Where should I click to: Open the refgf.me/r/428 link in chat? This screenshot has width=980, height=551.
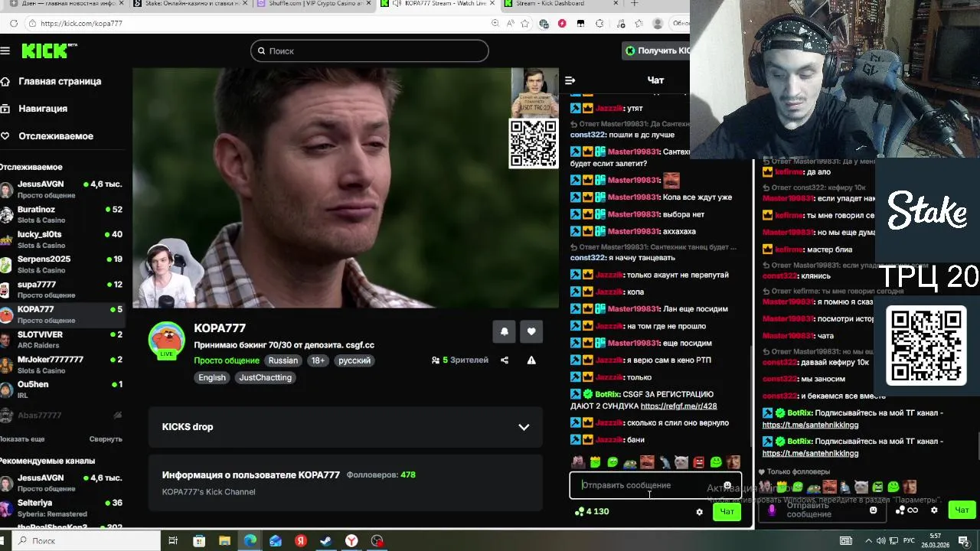(678, 406)
